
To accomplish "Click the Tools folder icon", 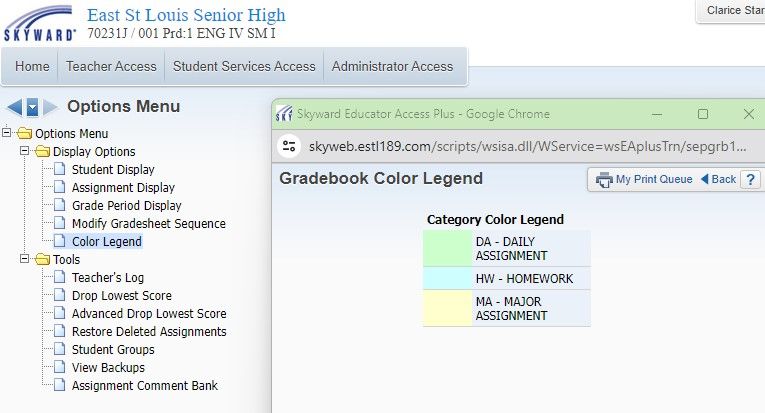I will (42, 260).
